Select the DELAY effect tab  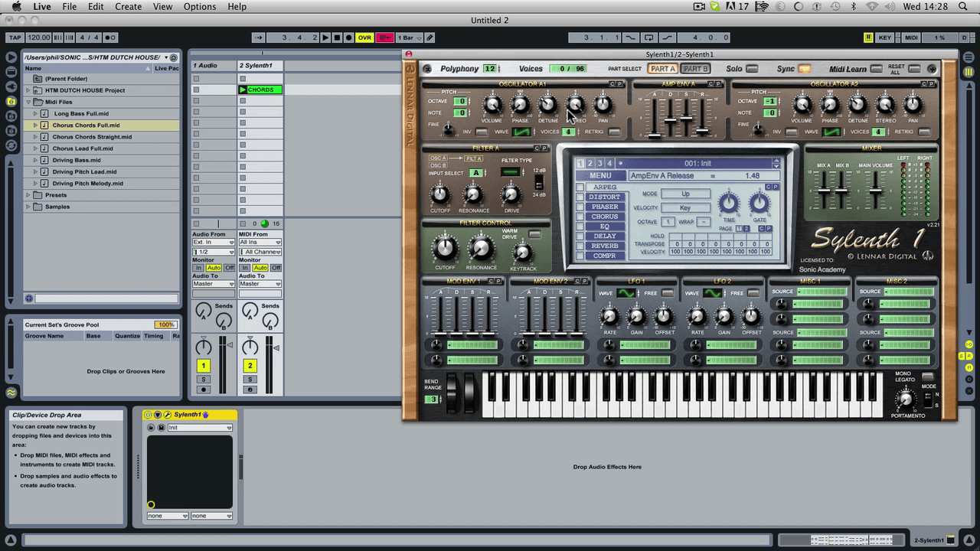(605, 236)
